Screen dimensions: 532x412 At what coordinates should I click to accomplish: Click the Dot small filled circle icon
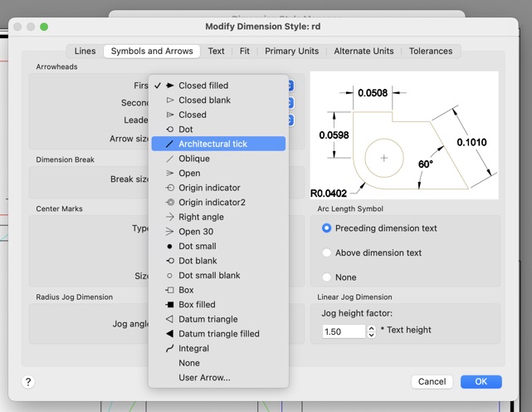coord(169,246)
